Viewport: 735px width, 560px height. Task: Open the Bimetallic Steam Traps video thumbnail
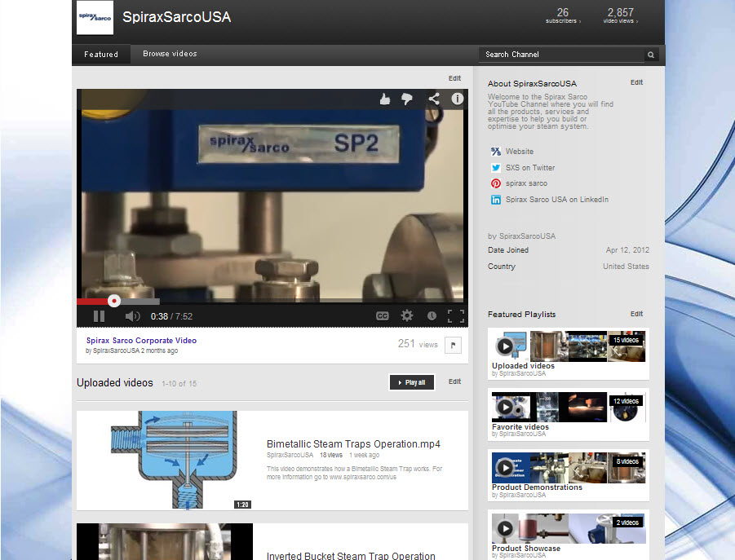click(165, 460)
